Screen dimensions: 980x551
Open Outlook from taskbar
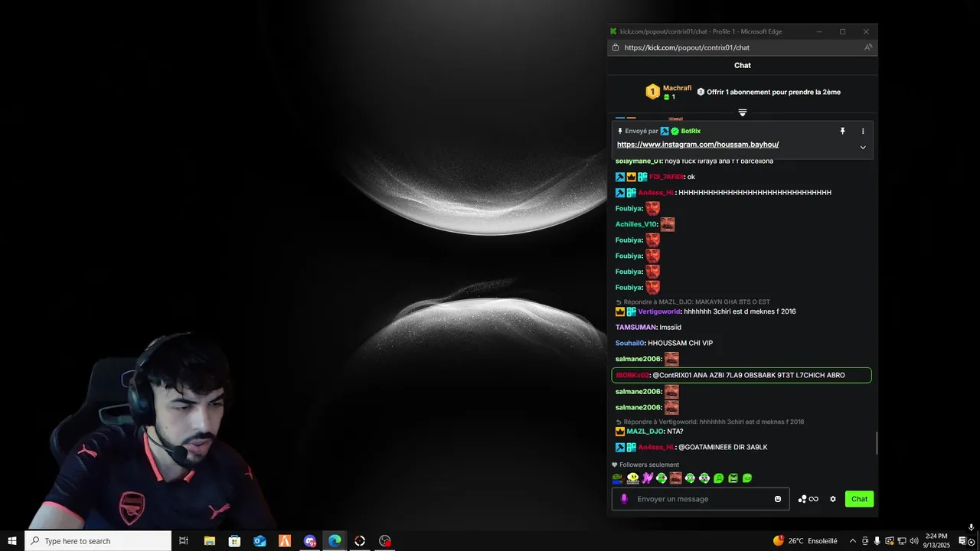(x=260, y=541)
